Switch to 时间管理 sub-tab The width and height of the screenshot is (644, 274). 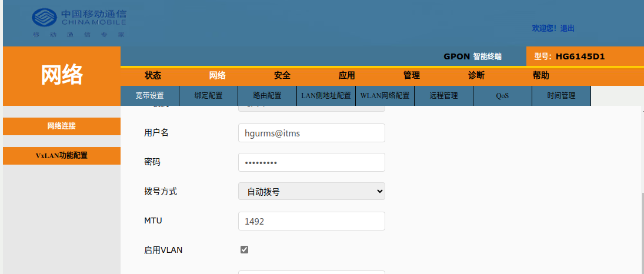click(561, 96)
